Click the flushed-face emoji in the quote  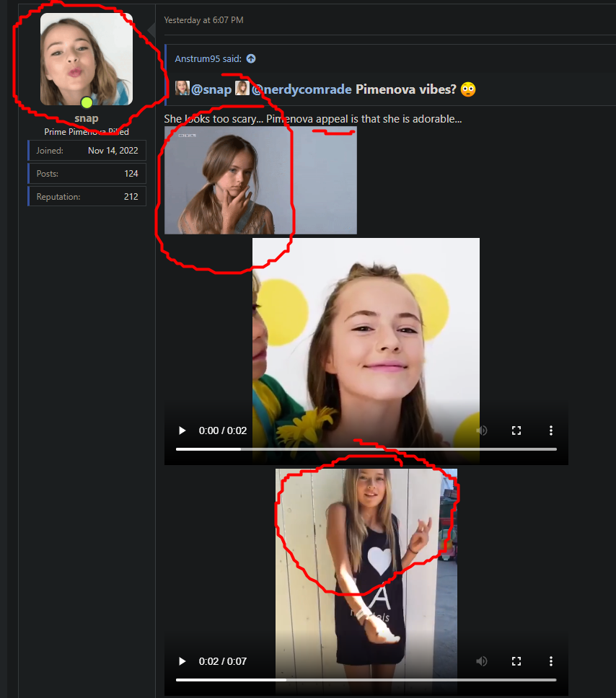click(468, 89)
